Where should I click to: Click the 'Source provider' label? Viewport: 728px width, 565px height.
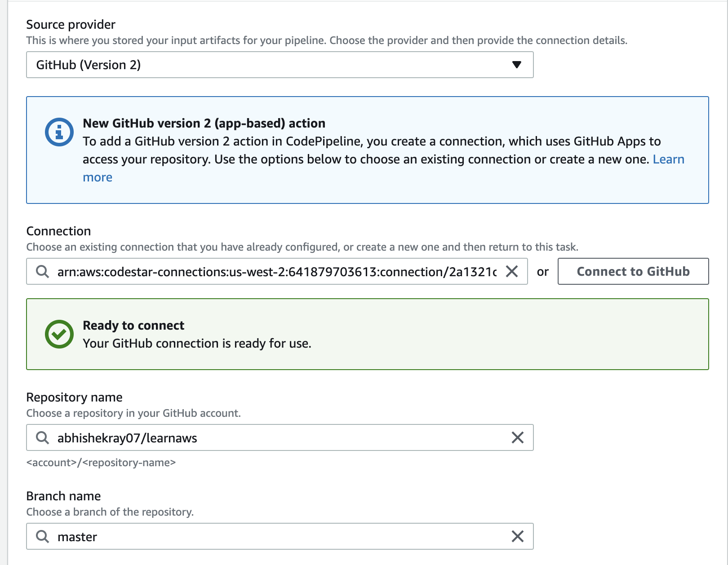click(71, 24)
